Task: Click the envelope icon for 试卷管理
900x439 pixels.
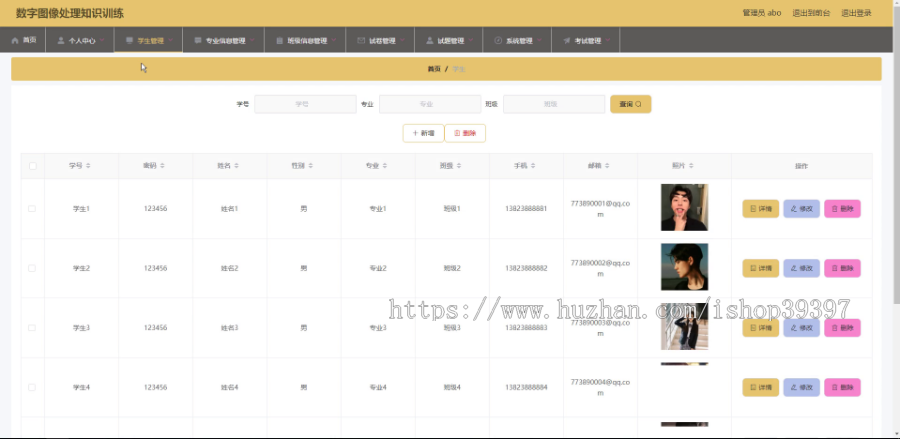Action: click(x=360, y=41)
